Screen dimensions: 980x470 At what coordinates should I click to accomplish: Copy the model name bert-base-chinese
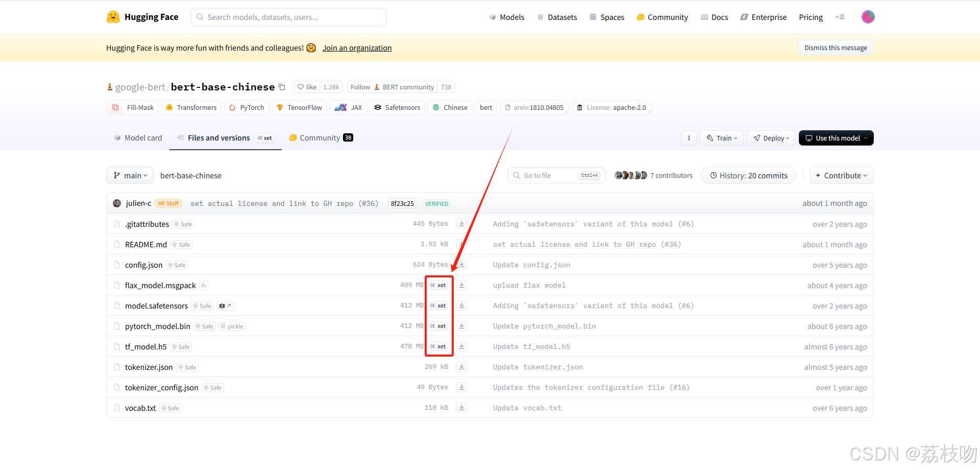pos(282,87)
